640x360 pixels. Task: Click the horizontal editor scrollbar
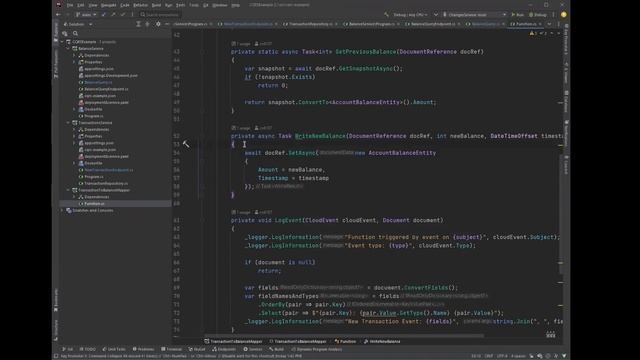pyautogui.click(x=344, y=336)
